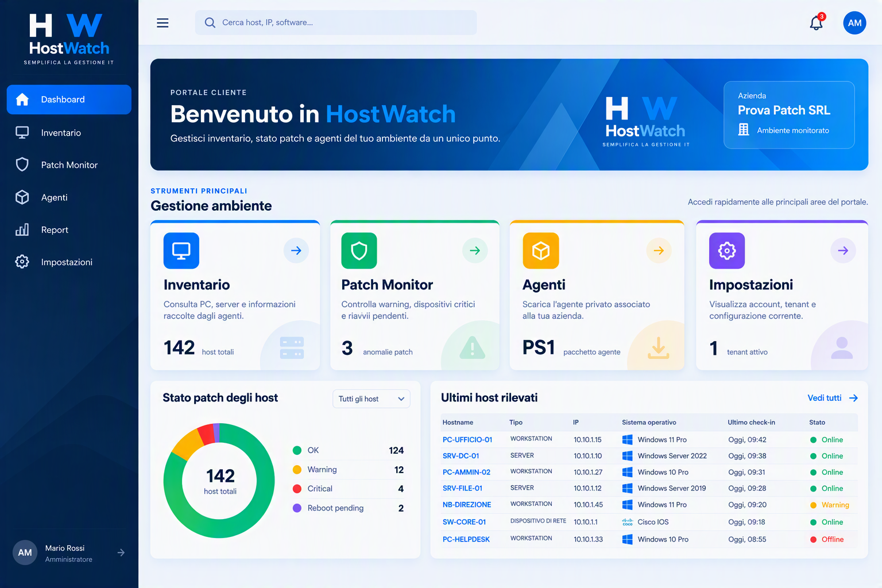Click the Stato column header
Viewport: 882px width, 588px height.
pos(817,422)
